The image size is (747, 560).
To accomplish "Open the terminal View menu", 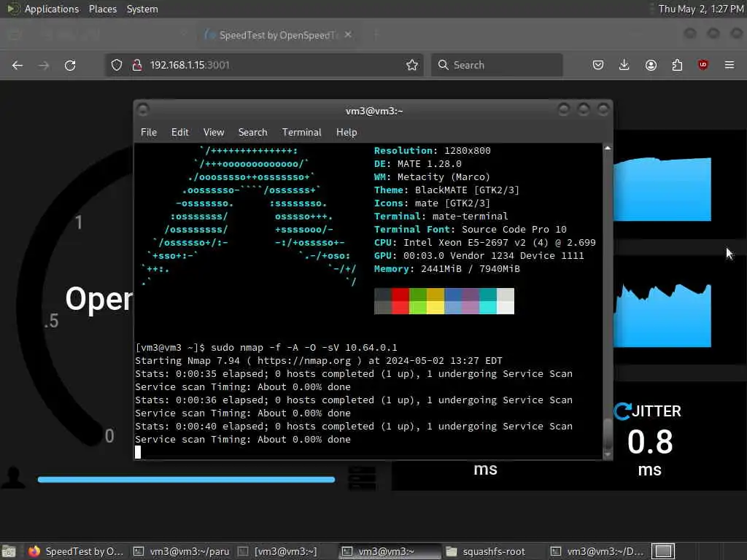I will (214, 133).
